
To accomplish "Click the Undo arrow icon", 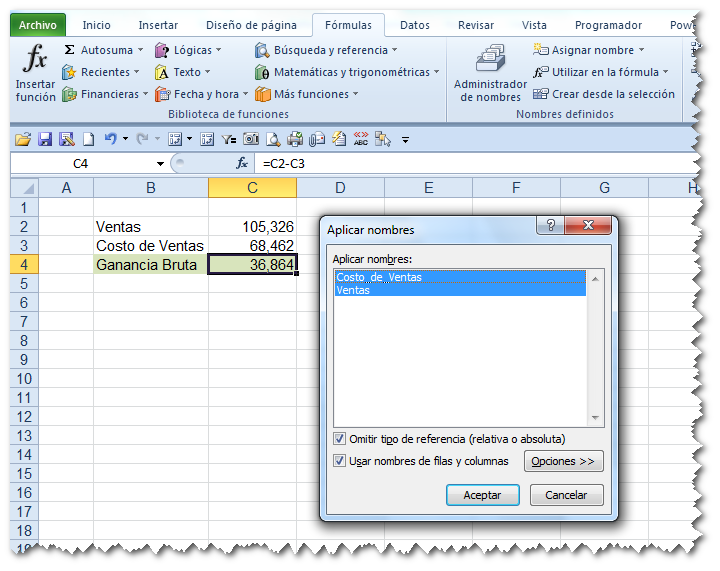I will click(111, 139).
